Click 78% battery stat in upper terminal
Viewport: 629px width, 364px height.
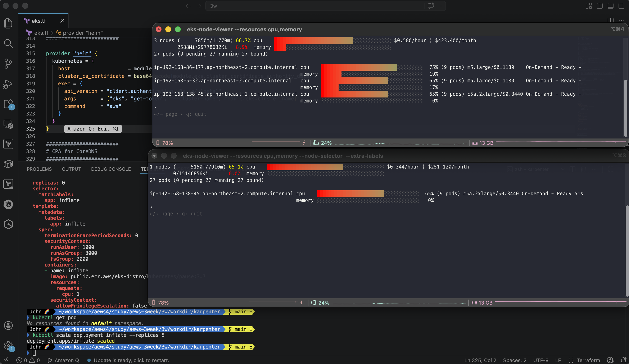[164, 143]
